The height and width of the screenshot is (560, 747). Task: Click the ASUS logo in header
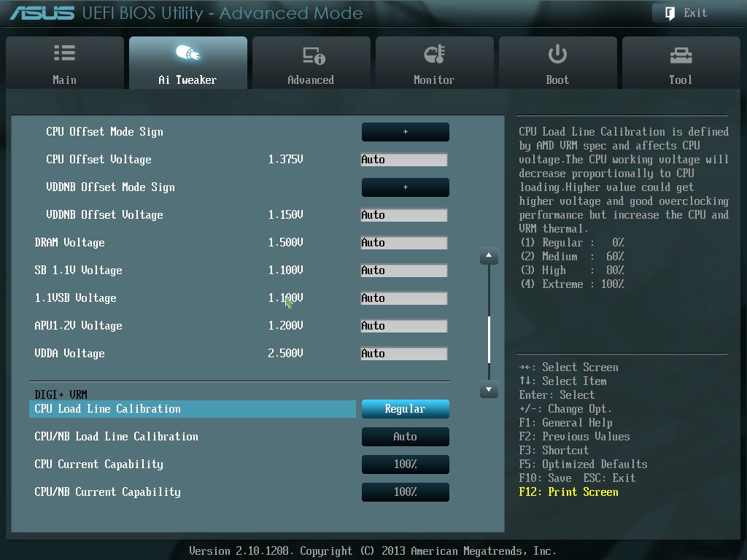coord(42,13)
